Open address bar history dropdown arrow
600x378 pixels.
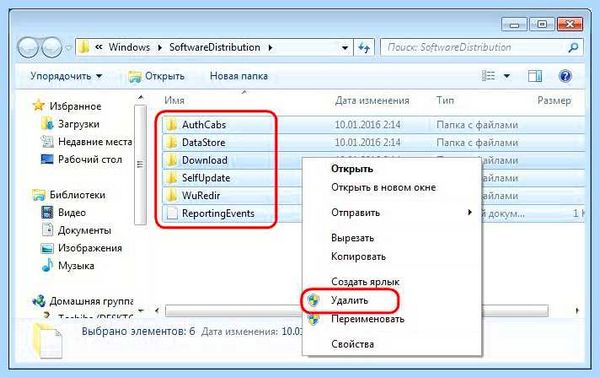coord(345,48)
